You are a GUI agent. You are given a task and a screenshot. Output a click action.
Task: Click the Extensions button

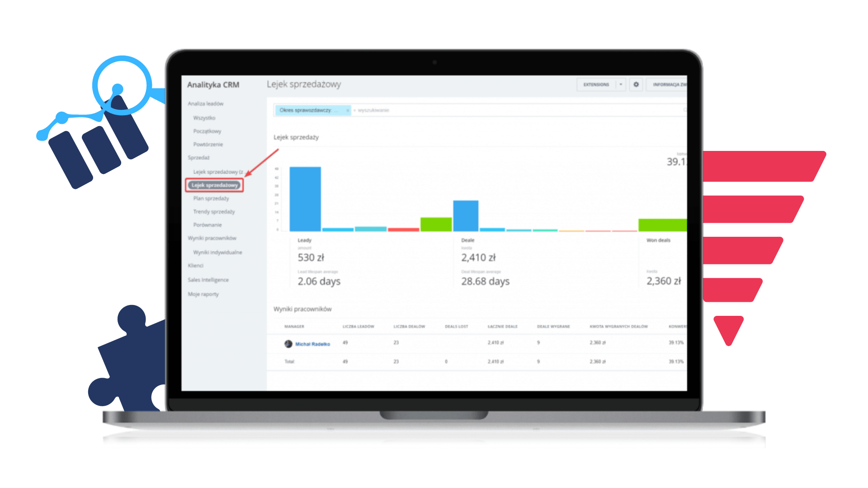(596, 84)
